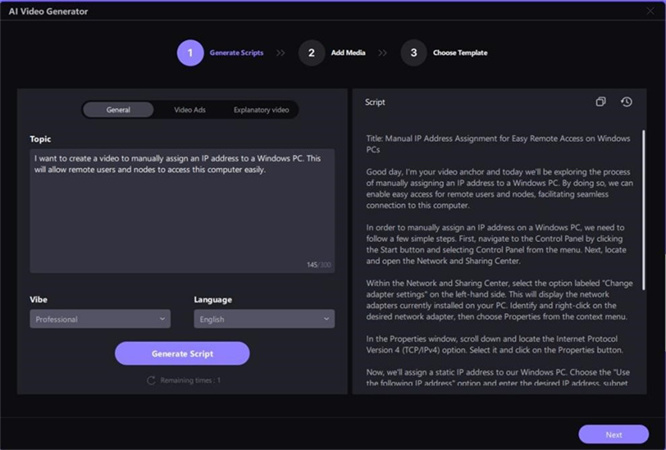Open the Language dropdown set to English

point(264,319)
